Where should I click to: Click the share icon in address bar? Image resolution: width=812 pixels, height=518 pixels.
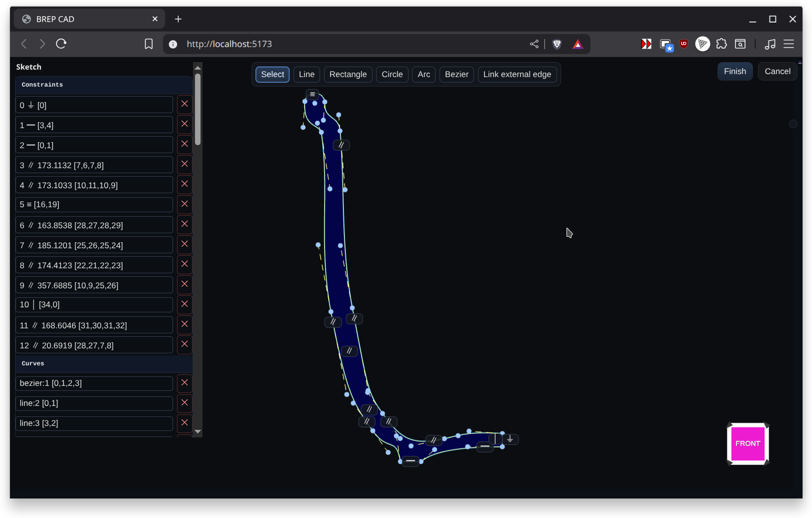point(534,44)
